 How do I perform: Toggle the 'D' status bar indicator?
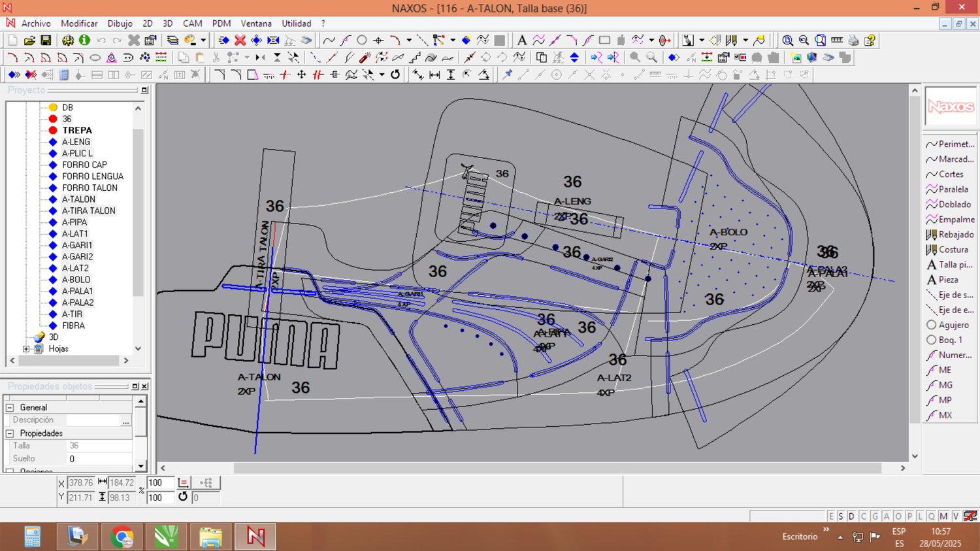tap(851, 516)
